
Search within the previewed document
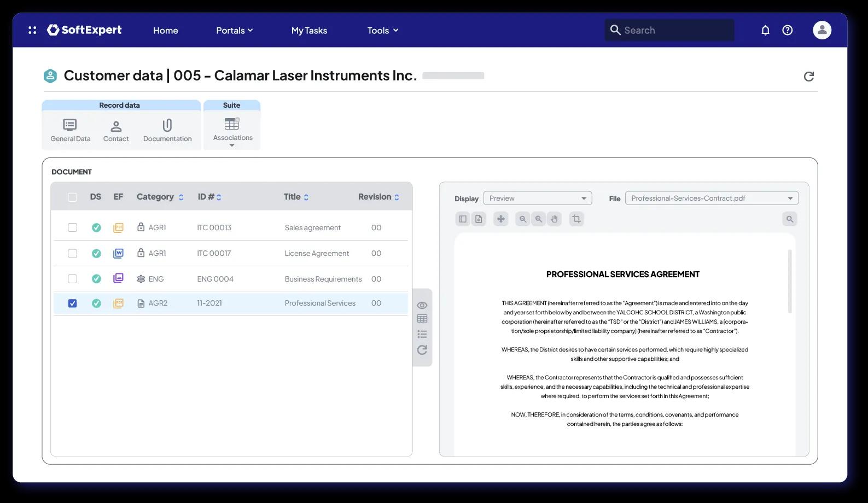click(789, 219)
